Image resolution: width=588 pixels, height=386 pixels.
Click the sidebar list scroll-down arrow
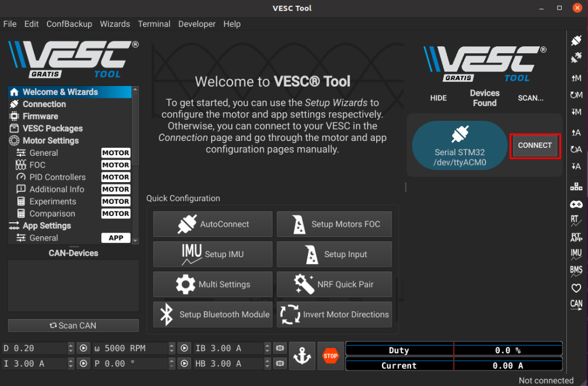coord(135,241)
